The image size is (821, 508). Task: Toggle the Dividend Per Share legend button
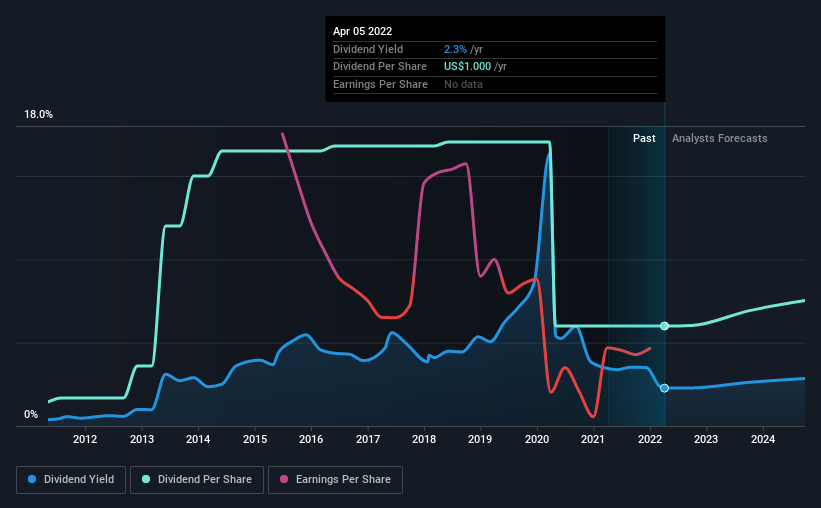coord(197,479)
